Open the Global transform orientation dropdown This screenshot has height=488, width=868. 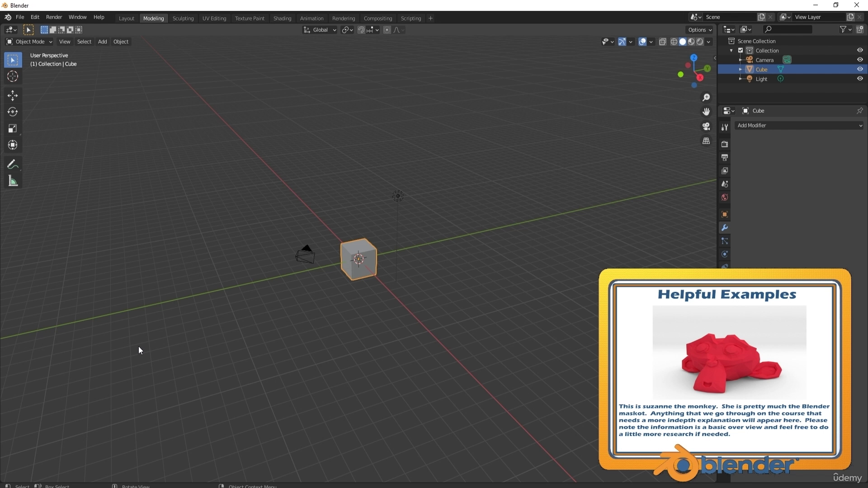click(320, 30)
